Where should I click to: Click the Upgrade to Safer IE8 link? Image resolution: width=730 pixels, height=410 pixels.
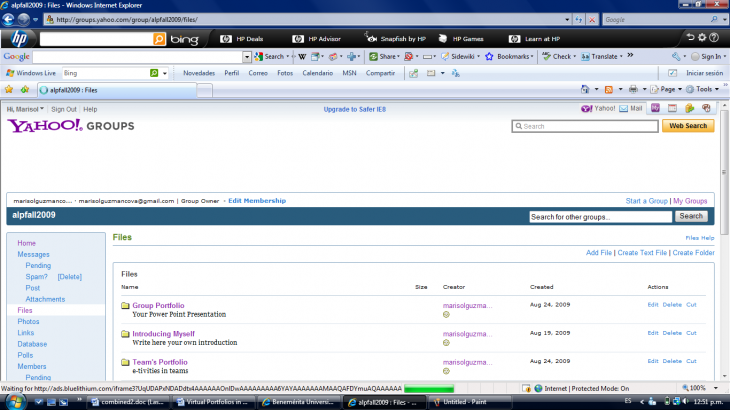(355, 109)
